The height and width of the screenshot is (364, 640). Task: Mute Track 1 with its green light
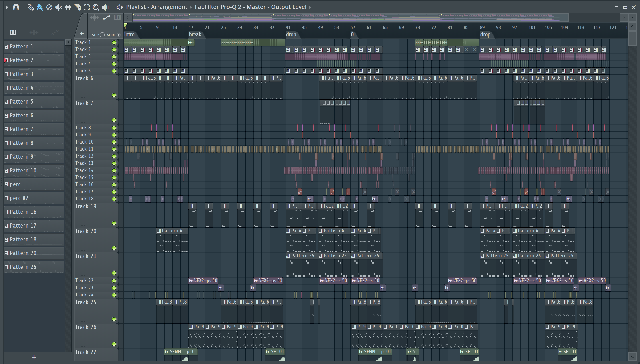coord(114,42)
